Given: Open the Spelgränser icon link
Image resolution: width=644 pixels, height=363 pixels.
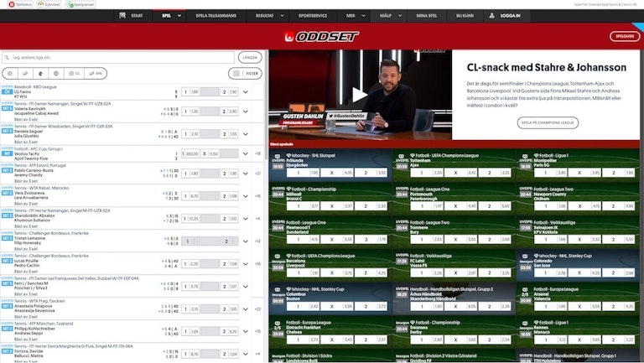Looking at the screenshot, I should pyautogui.click(x=80, y=3).
